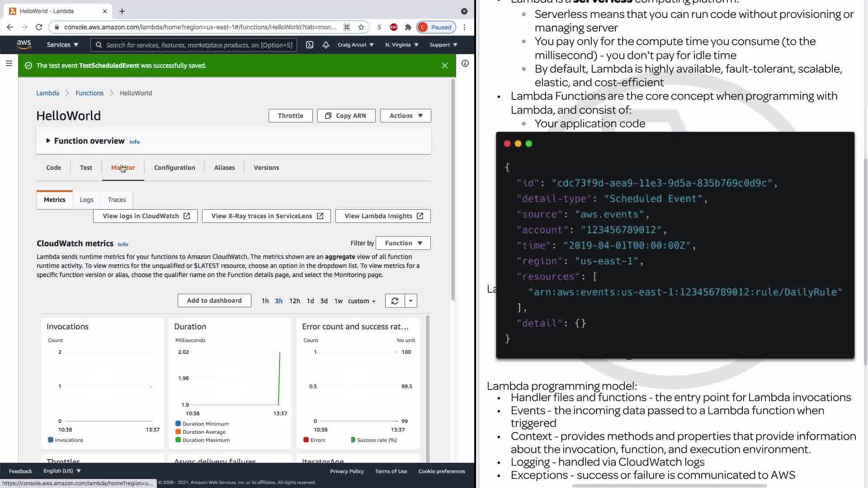
Task: Click the Functions breadcrumb link
Action: click(90, 93)
